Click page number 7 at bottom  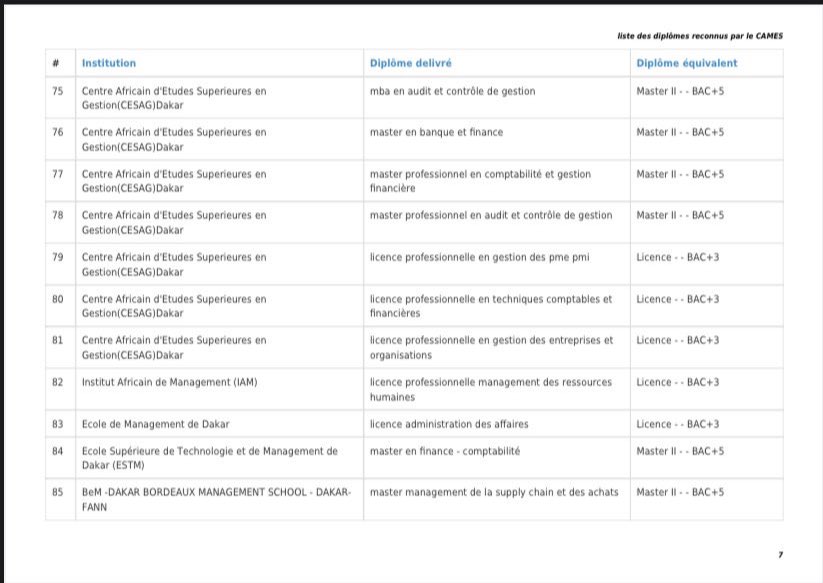coord(780,554)
